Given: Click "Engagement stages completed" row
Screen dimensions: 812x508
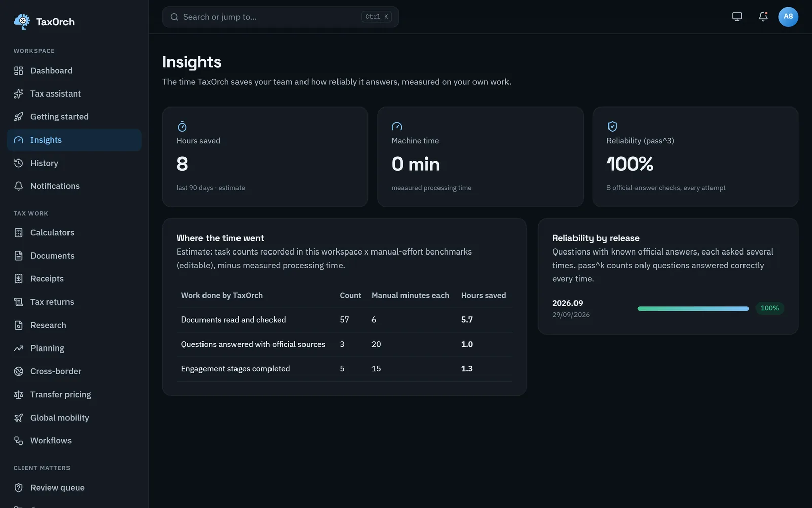Looking at the screenshot, I should 344,369.
